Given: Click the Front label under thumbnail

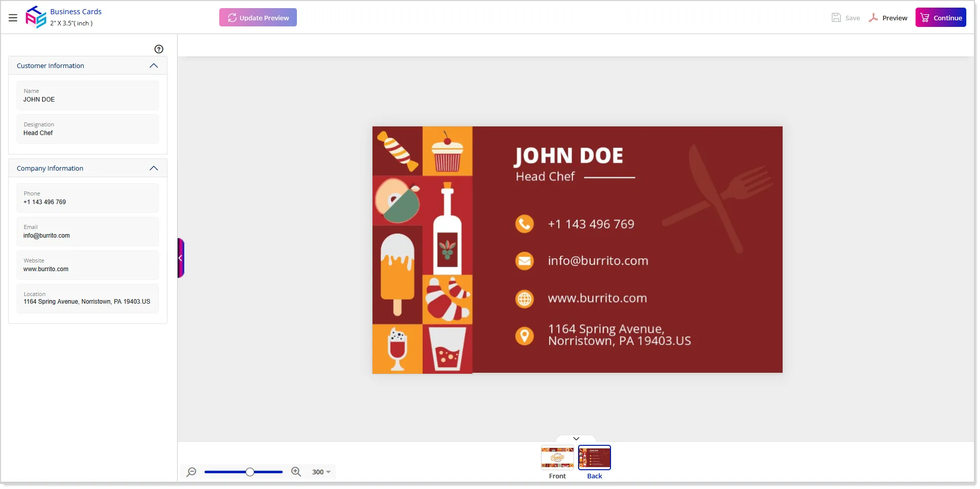Looking at the screenshot, I should [557, 476].
